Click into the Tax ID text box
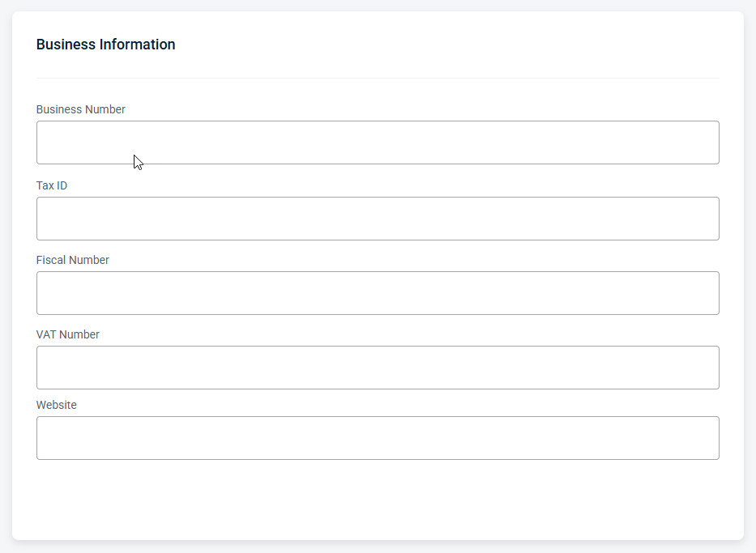This screenshot has height=553, width=756. (378, 219)
